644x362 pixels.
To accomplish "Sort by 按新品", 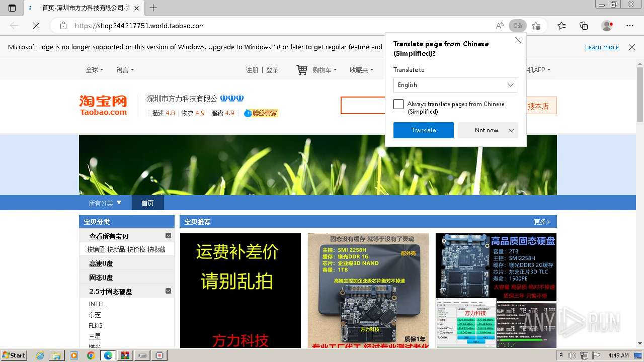I will (x=116, y=249).
